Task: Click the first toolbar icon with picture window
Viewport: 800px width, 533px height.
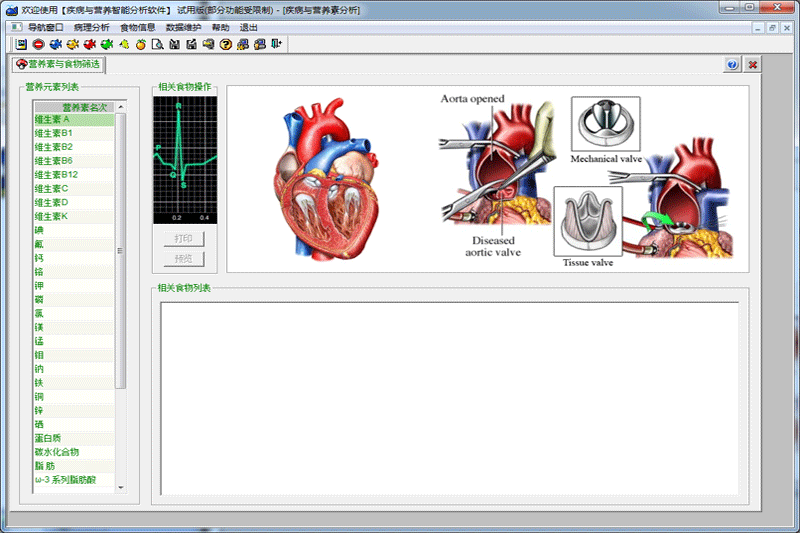Action: [x=21, y=44]
